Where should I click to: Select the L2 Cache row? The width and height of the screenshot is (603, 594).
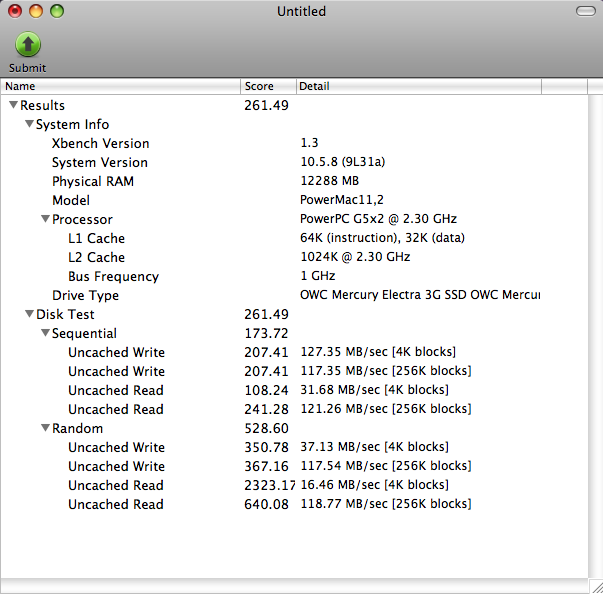click(x=294, y=257)
